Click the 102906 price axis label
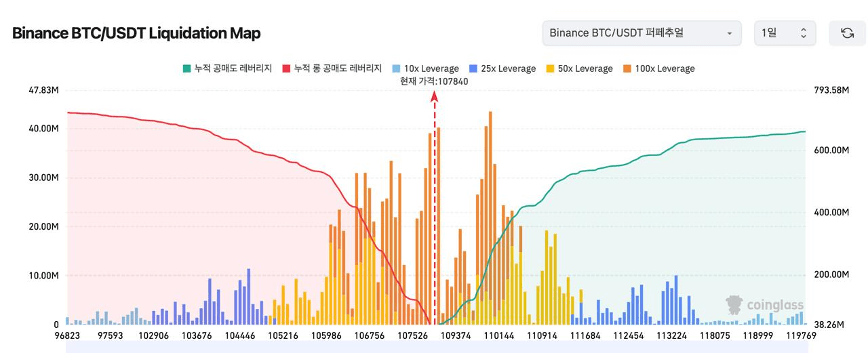868x353 pixels. pyautogui.click(x=153, y=335)
